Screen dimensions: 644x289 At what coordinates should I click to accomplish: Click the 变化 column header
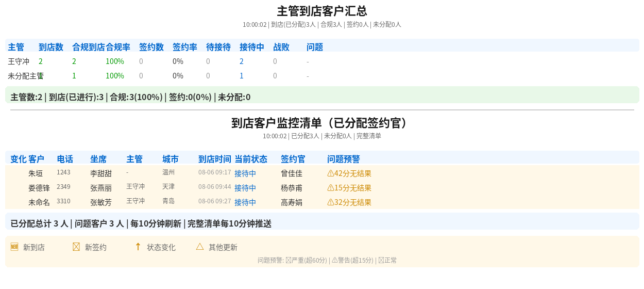19,159
